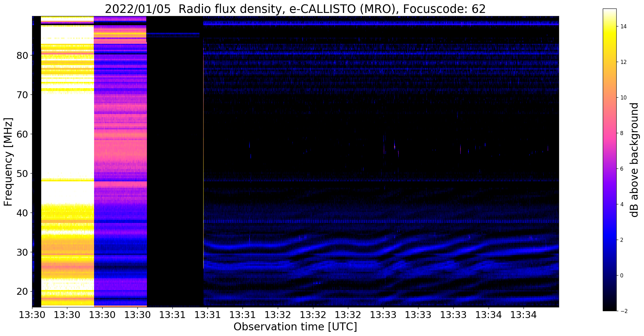Click the vertical color scale bar

[609, 160]
